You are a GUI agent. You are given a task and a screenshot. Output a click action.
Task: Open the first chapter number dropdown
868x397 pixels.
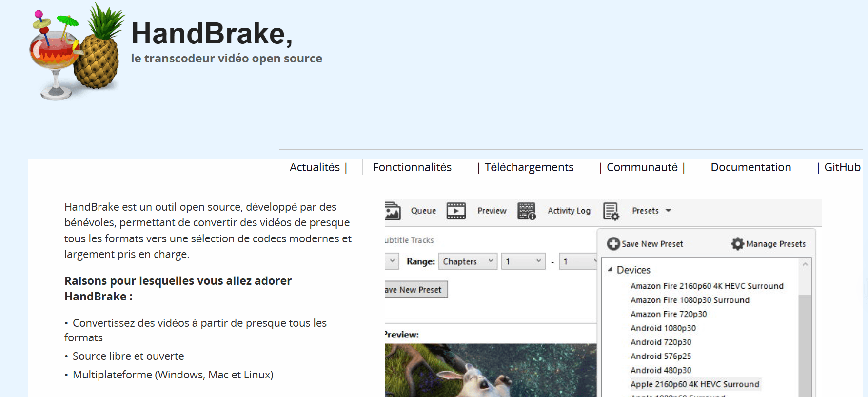(x=523, y=261)
